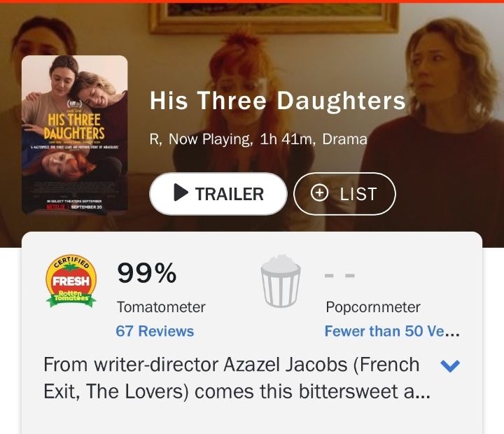
Task: Click the empty Popcornmeter score dashes
Action: click(x=339, y=275)
